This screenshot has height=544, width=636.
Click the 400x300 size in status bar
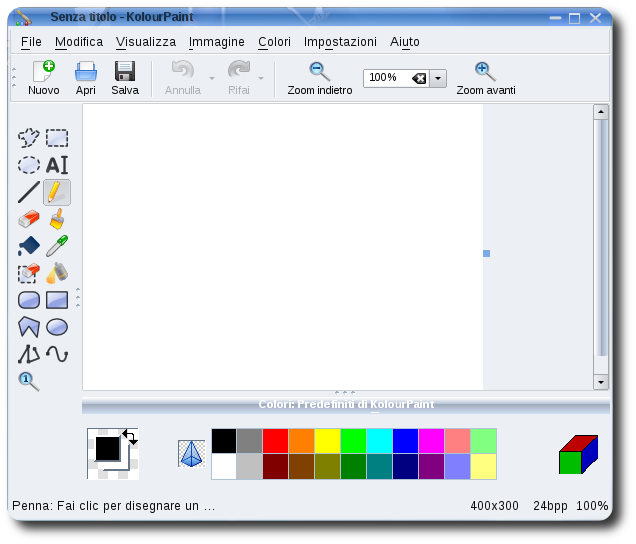point(494,506)
